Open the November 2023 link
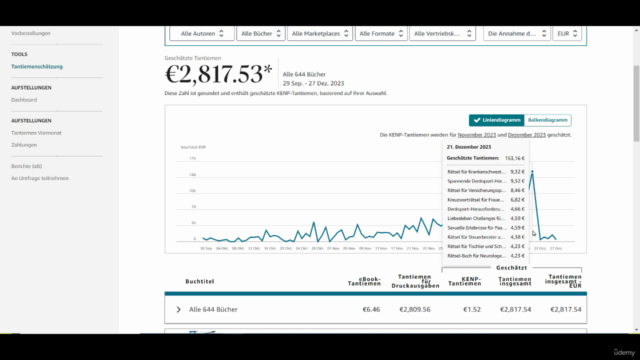This screenshot has width=640, height=360. click(476, 135)
